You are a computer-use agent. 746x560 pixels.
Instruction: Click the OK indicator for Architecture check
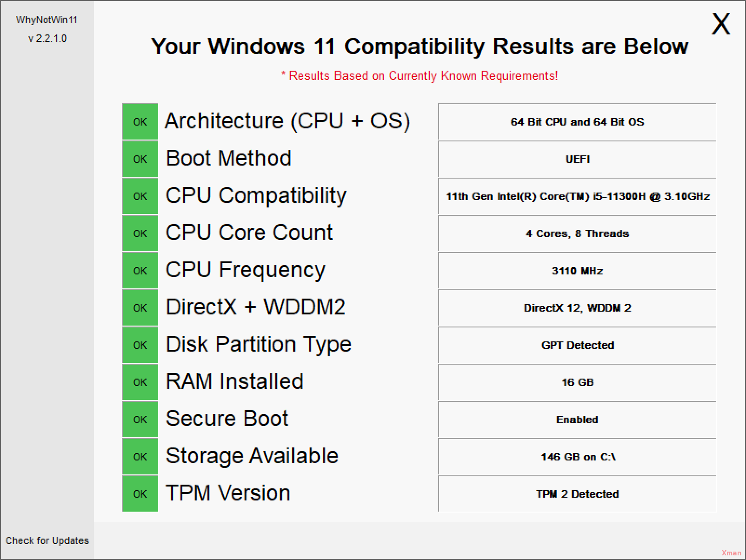tap(140, 121)
